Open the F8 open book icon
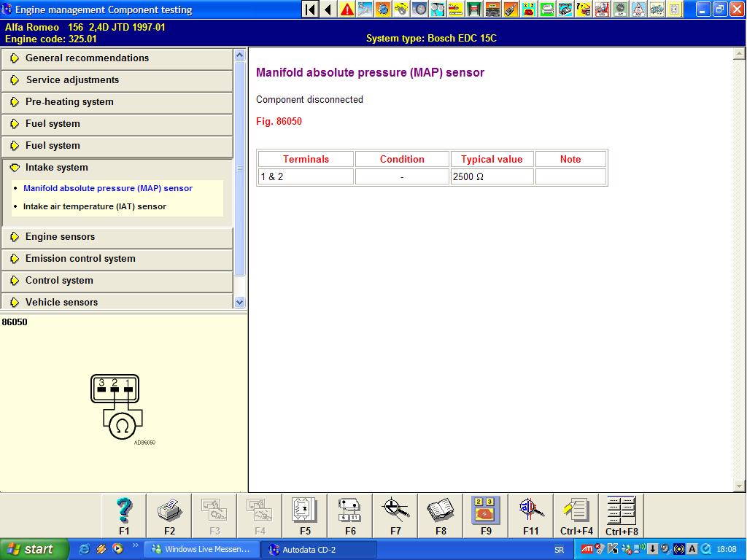 [441, 516]
